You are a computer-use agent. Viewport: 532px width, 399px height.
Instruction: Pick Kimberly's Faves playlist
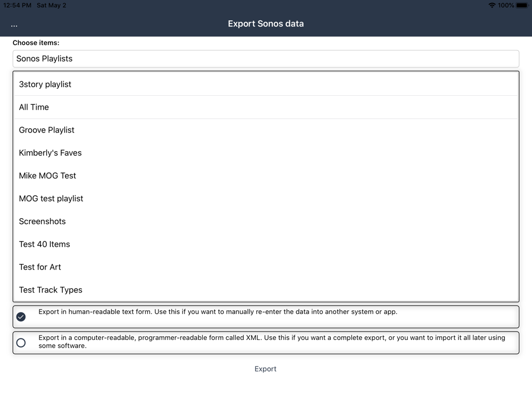tap(265, 153)
